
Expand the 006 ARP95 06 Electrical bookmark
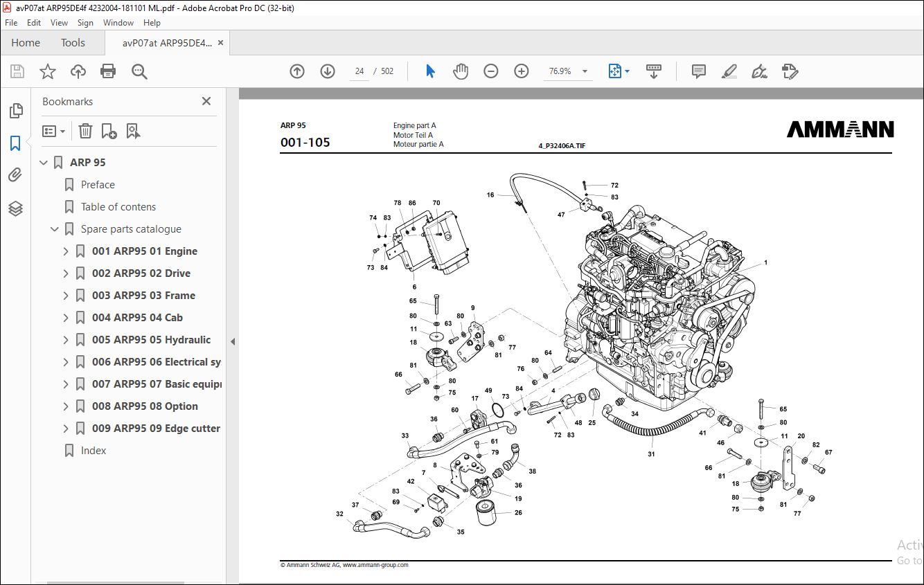pos(66,362)
